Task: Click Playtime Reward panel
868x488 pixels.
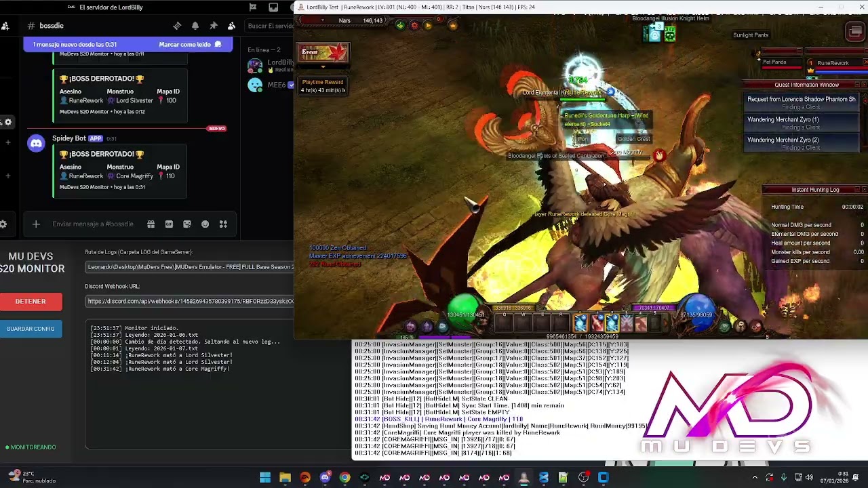Action: 323,85
